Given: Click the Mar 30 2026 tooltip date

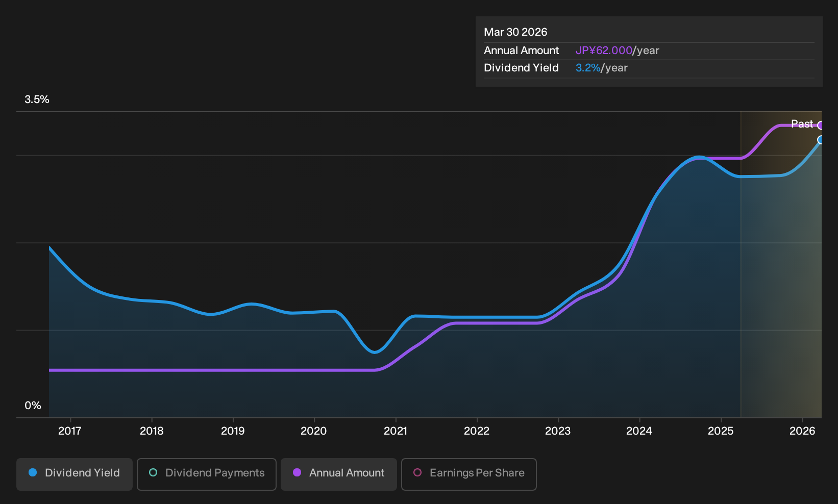Looking at the screenshot, I should [x=515, y=32].
